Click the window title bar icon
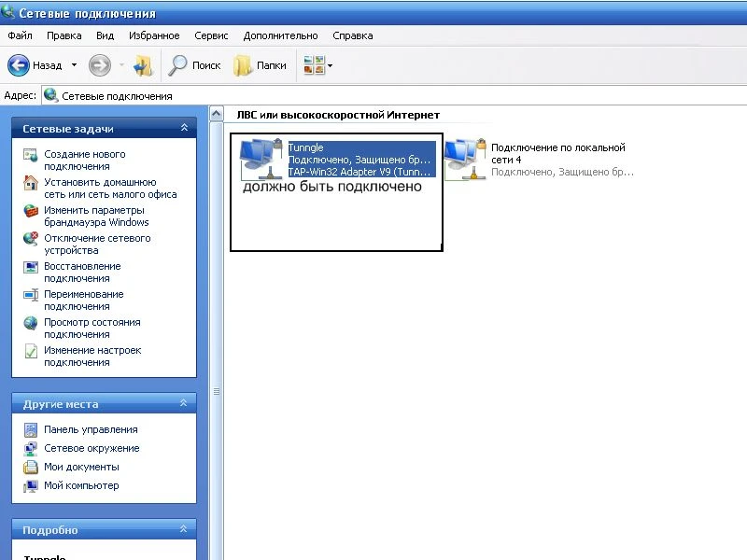The height and width of the screenshot is (560, 747). tap(7, 11)
